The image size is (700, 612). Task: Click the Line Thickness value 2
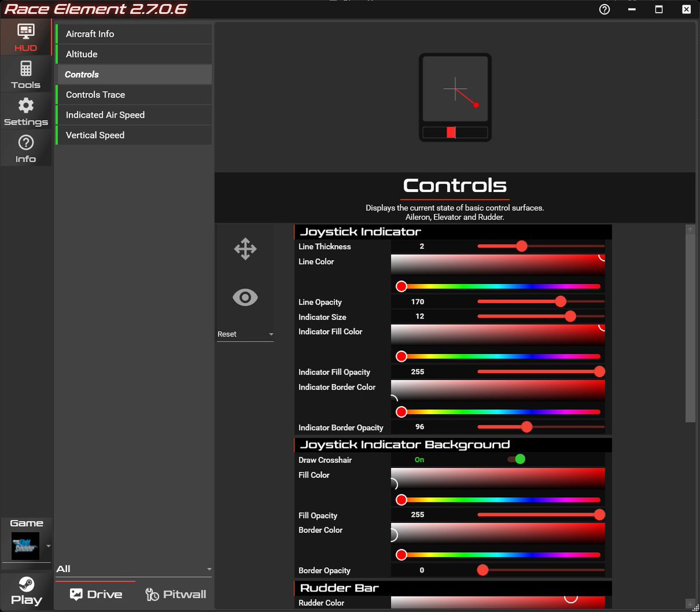point(422,246)
